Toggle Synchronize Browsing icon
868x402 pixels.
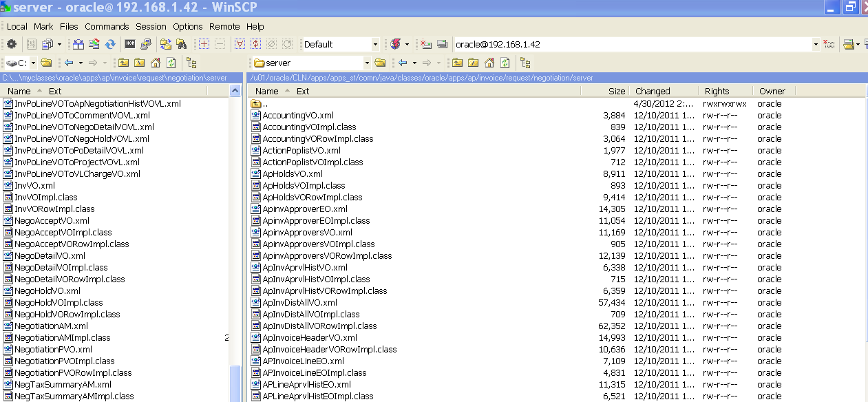166,44
